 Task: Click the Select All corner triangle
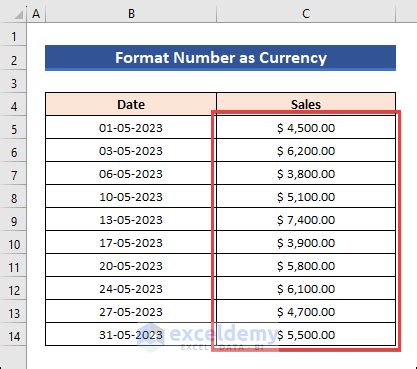[18, 15]
